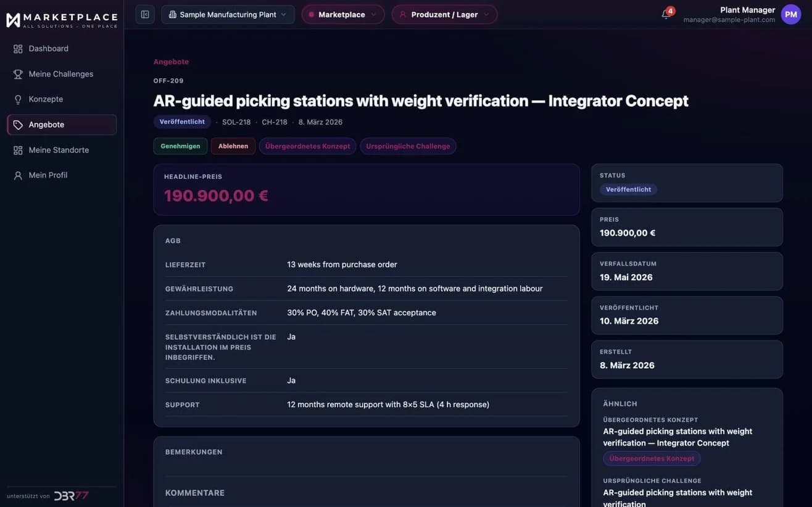This screenshot has width=812, height=507.
Task: Click the Ursprüngliche Challenge button
Action: [x=408, y=146]
